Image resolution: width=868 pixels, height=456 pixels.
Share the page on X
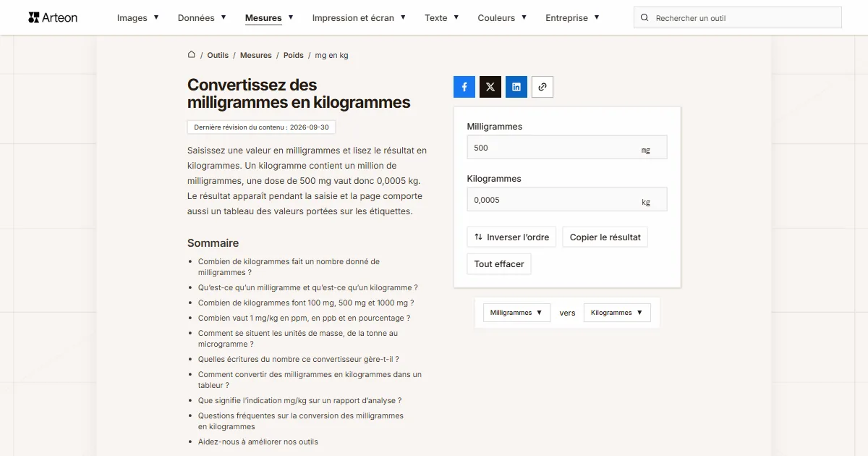[490, 87]
